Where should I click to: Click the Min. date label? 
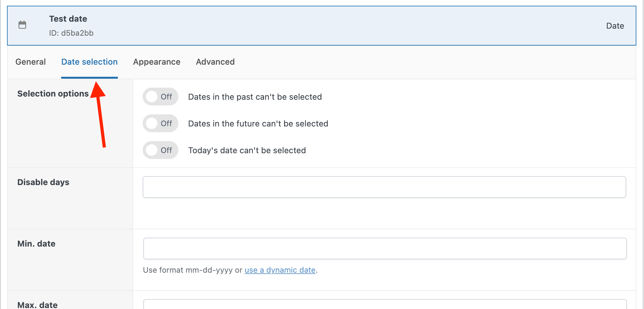pyautogui.click(x=36, y=243)
